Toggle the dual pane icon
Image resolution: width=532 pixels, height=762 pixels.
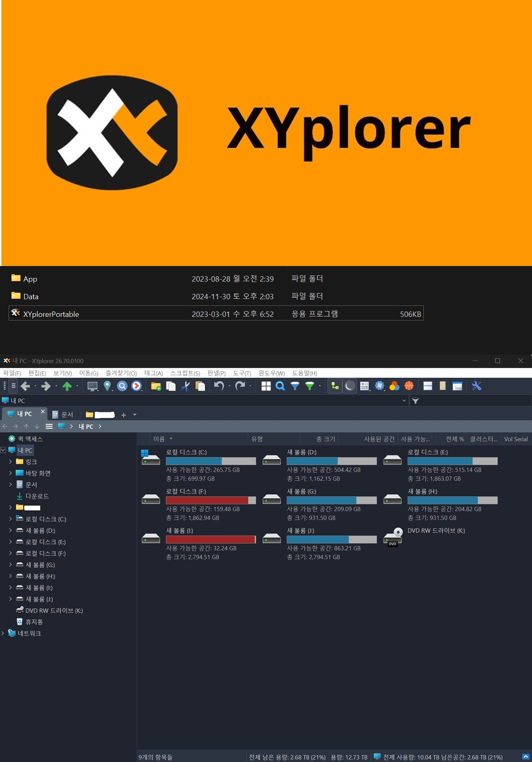coord(428,386)
